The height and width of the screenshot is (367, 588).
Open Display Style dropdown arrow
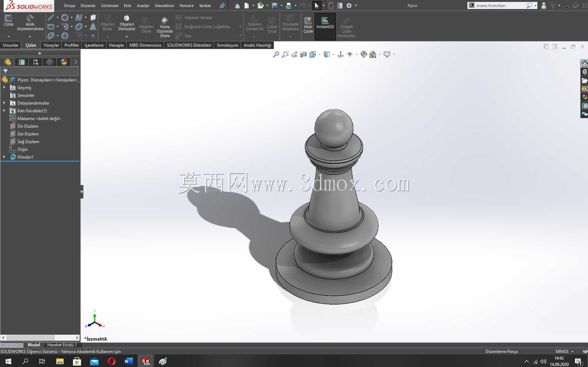pos(333,54)
